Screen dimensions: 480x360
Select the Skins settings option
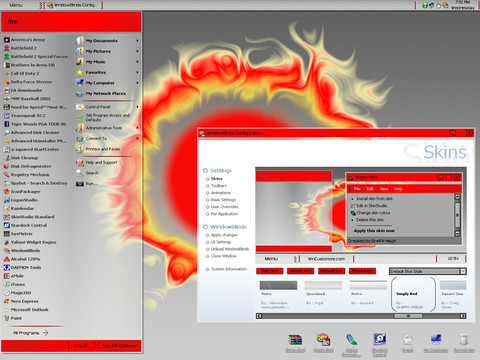tap(214, 179)
